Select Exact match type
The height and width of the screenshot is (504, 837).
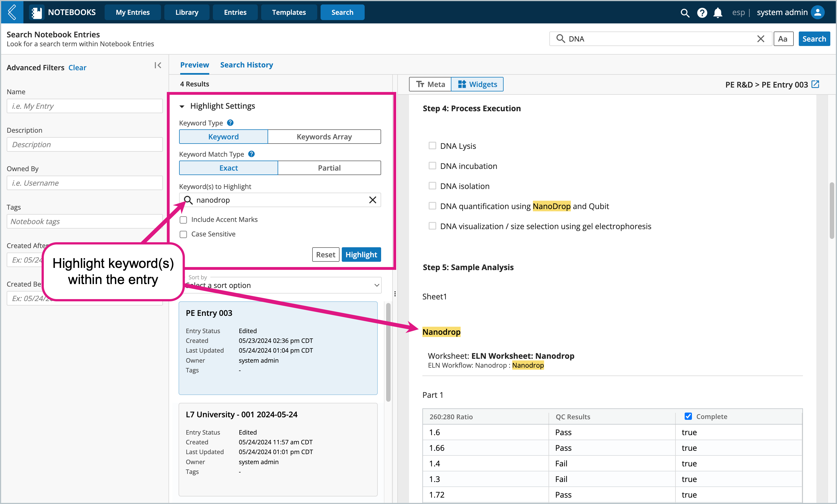pos(229,168)
